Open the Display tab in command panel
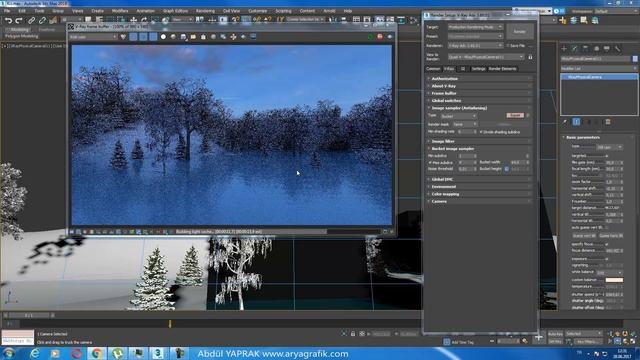This screenshot has height=360, width=640. (607, 49)
